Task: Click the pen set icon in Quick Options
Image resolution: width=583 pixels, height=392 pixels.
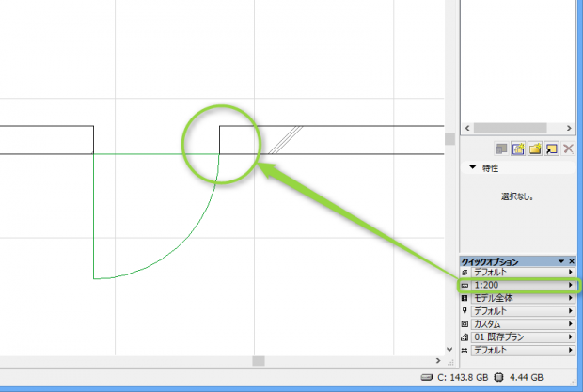Action: pyautogui.click(x=465, y=311)
